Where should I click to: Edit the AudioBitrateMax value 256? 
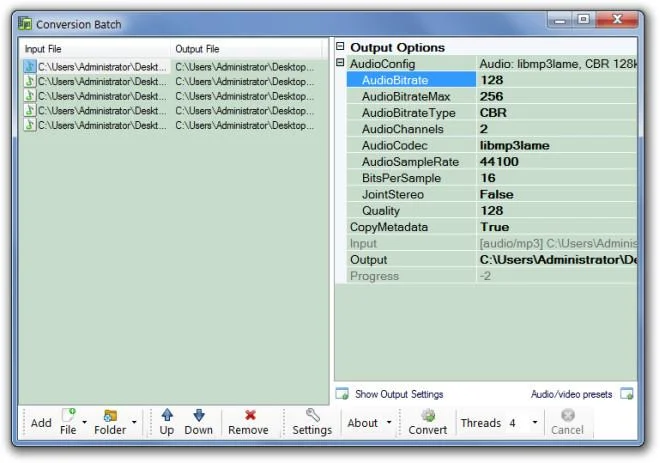(557, 96)
